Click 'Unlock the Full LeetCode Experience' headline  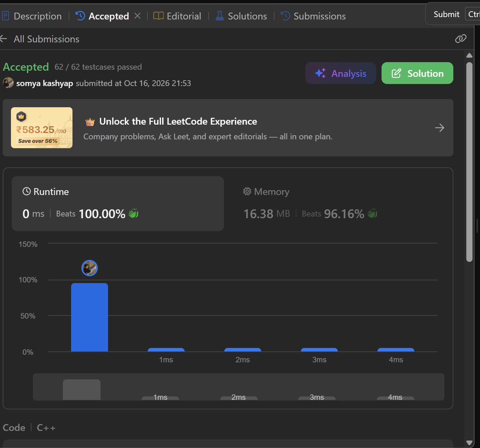point(178,121)
